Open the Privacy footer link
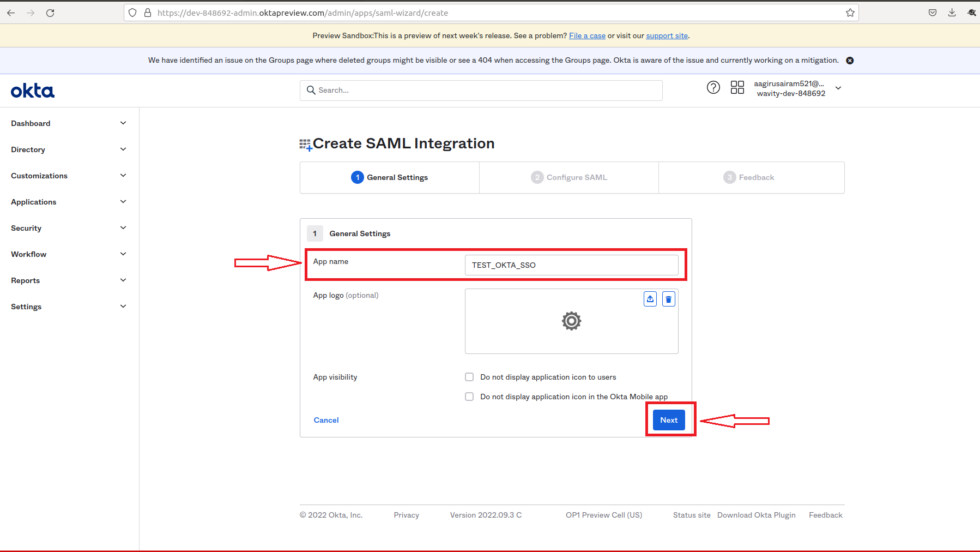 click(406, 515)
